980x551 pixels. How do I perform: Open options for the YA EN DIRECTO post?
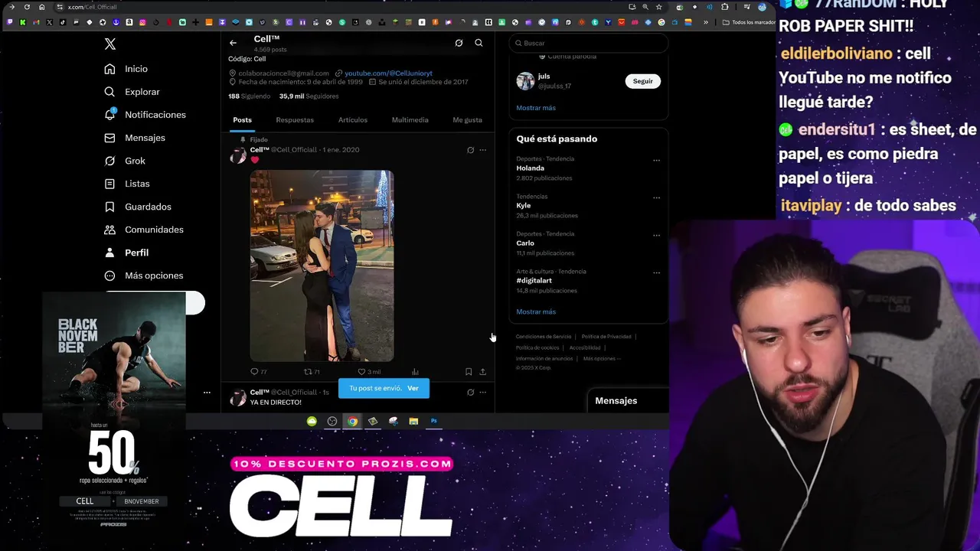(482, 393)
